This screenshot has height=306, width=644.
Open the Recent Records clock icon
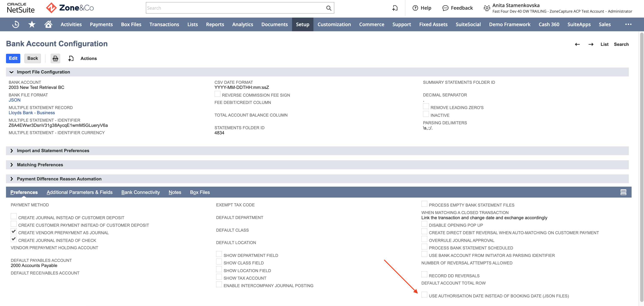point(15,24)
